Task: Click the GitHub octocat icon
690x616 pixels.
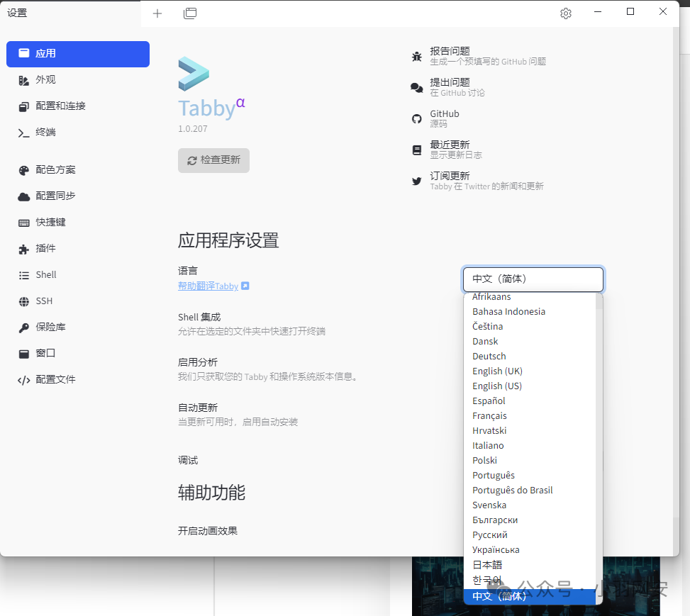Action: (x=417, y=119)
